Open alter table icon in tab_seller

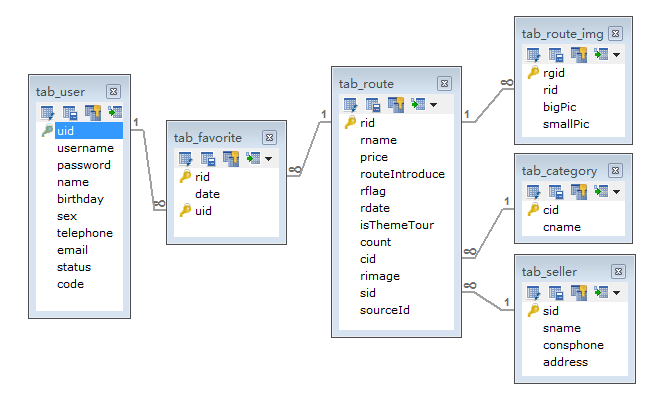pos(533,293)
